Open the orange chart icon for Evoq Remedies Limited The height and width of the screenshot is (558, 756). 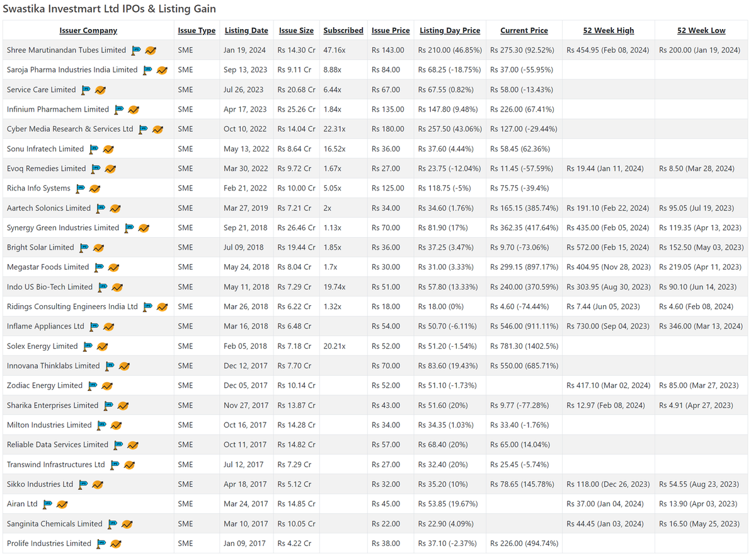coord(110,169)
